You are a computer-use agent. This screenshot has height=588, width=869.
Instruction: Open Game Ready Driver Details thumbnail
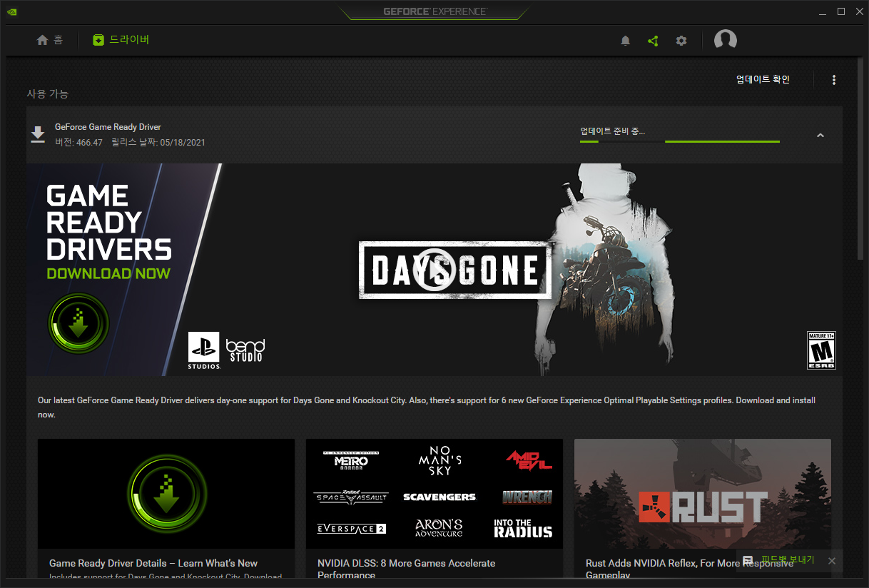tap(166, 494)
